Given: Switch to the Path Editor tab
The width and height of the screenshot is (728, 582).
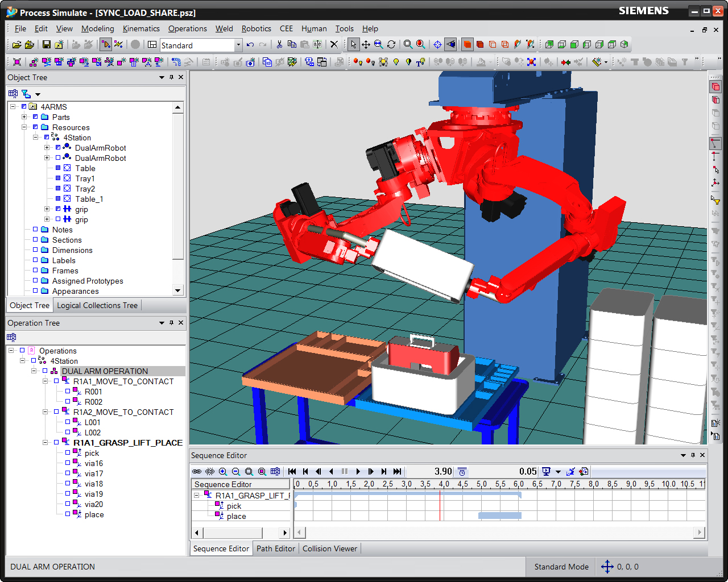Looking at the screenshot, I should [x=275, y=548].
